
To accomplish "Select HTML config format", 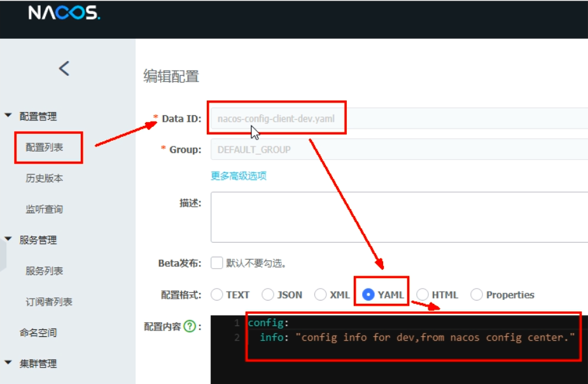I will tap(423, 295).
